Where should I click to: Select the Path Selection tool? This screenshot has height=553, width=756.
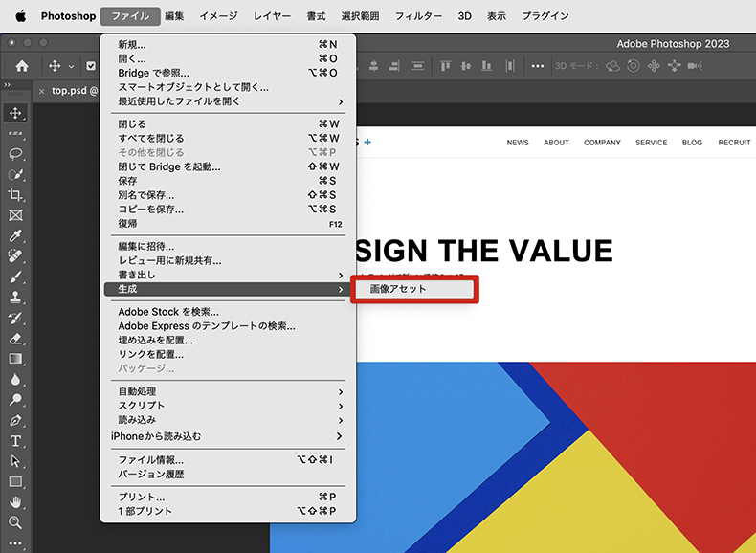(15, 461)
